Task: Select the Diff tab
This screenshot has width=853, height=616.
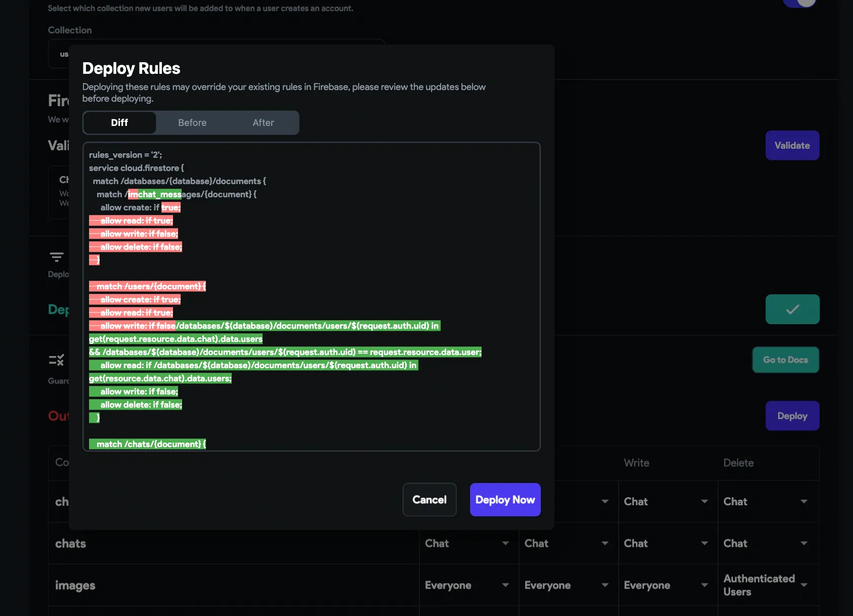Action: coord(119,123)
